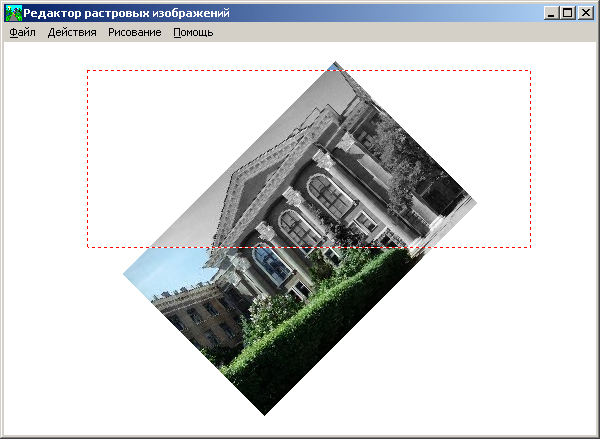Open the Файл menu
This screenshot has height=439, width=600.
click(x=22, y=33)
